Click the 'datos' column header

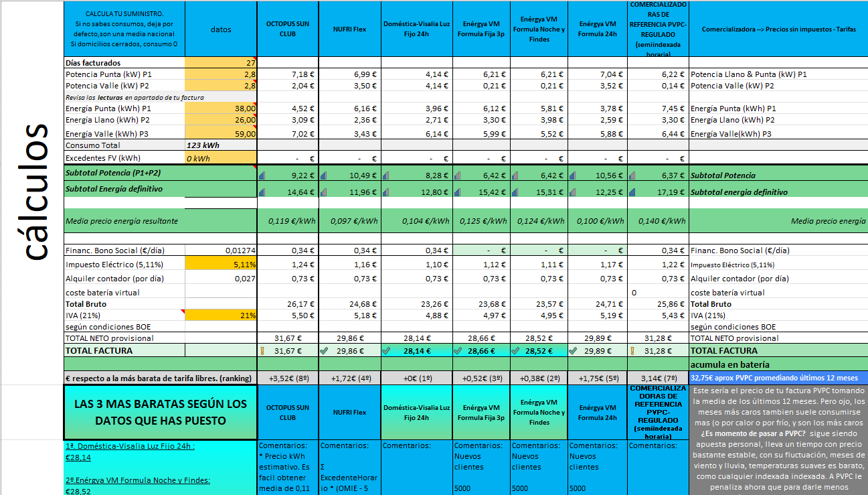click(221, 29)
